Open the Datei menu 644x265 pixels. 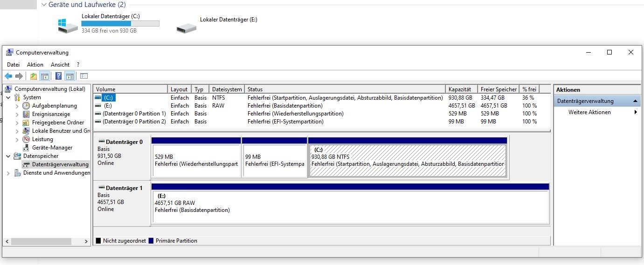[x=13, y=65]
